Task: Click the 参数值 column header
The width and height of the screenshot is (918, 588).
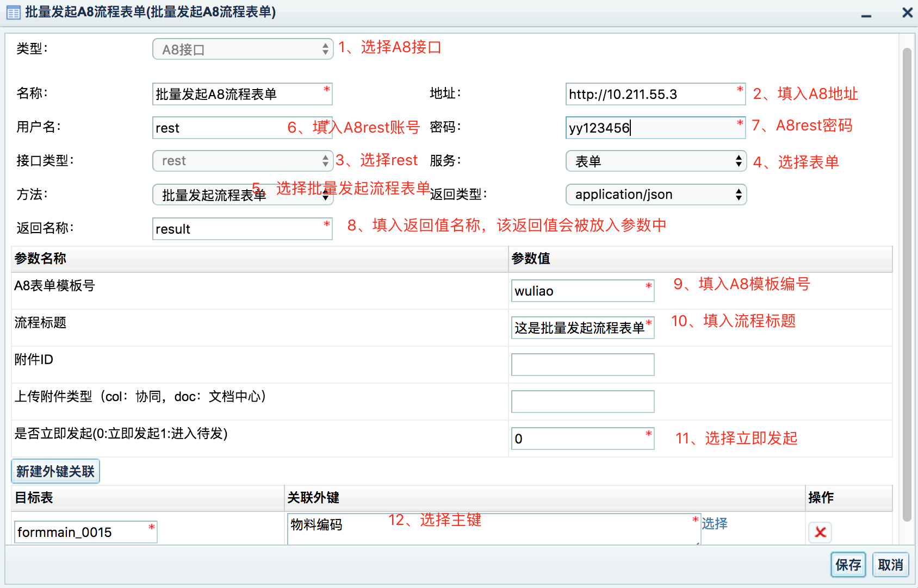Action: point(700,259)
